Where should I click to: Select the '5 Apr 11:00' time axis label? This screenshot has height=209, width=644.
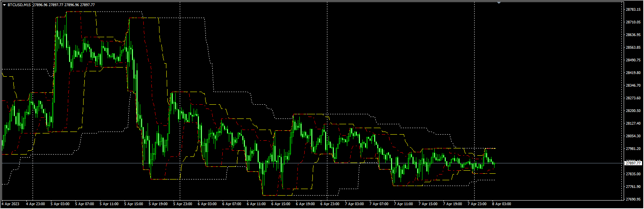pyautogui.click(x=109, y=204)
